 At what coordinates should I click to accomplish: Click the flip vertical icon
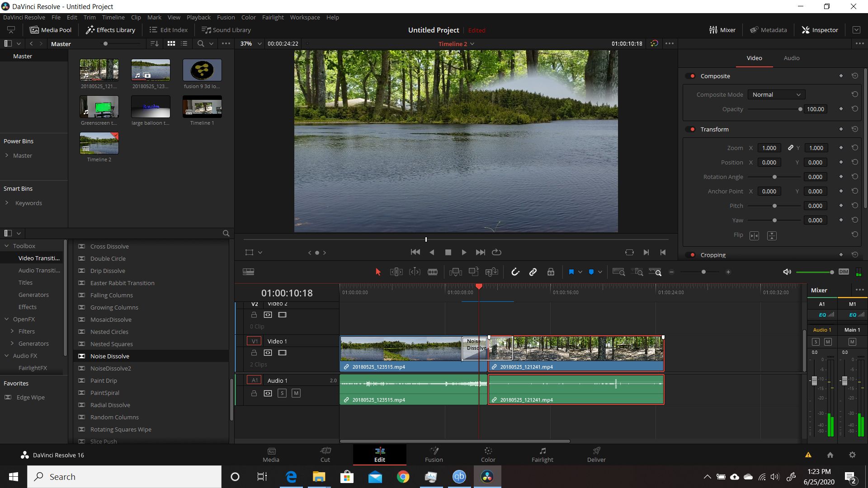pyautogui.click(x=772, y=235)
